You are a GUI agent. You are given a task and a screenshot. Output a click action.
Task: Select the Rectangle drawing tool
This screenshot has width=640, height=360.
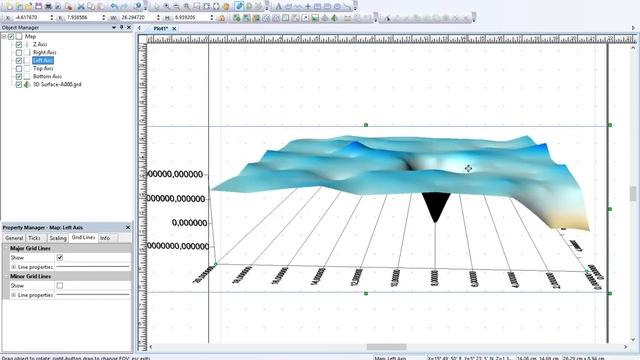pyautogui.click(x=318, y=6)
